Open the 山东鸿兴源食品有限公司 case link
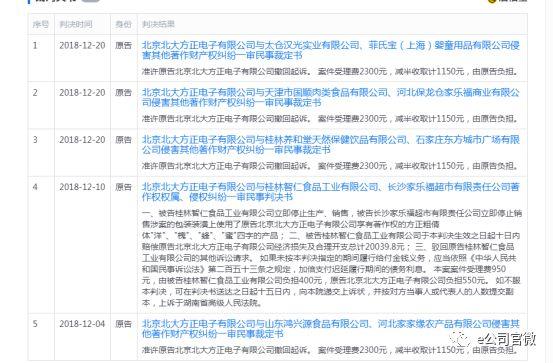 pos(330,329)
